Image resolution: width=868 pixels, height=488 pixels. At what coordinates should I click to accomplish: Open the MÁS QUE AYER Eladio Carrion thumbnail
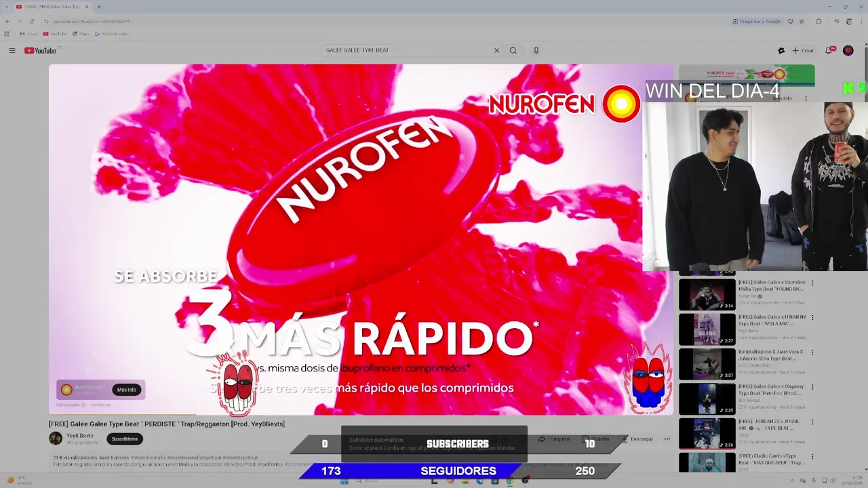(707, 464)
